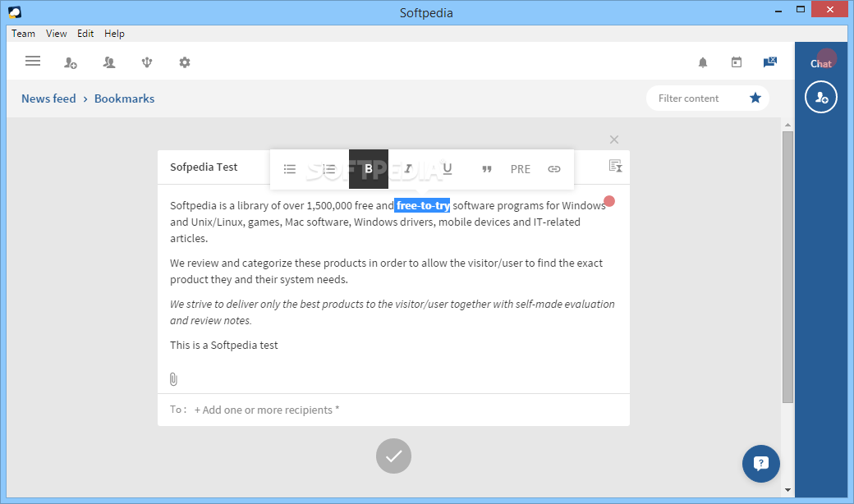Click the red marker dot beside message text
Image resolution: width=854 pixels, height=504 pixels.
coord(609,201)
